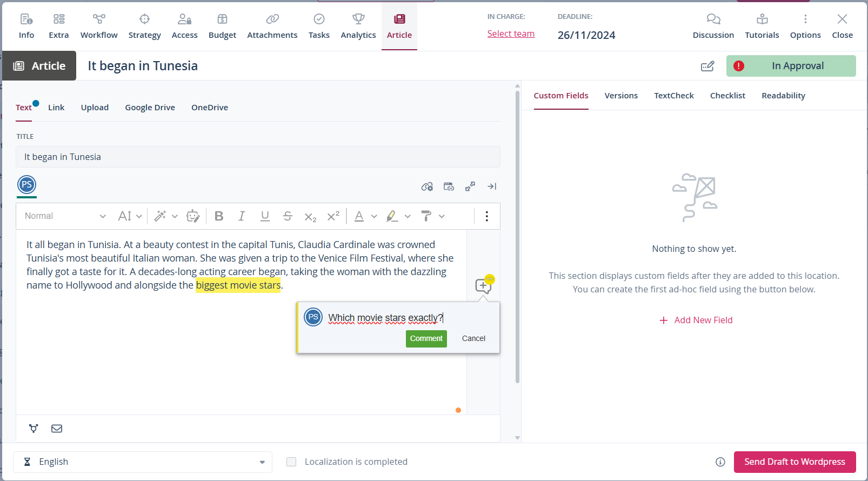The width and height of the screenshot is (868, 481).
Task: Click the Select team link
Action: pos(511,34)
